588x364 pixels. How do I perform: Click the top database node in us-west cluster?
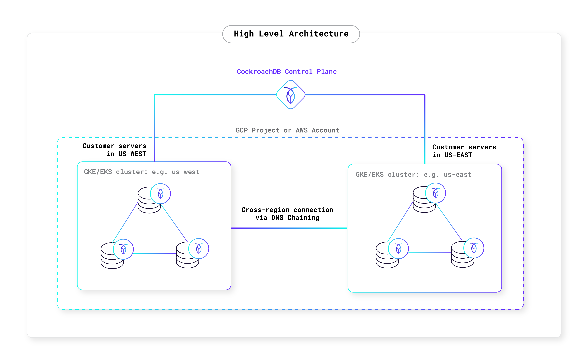154,198
